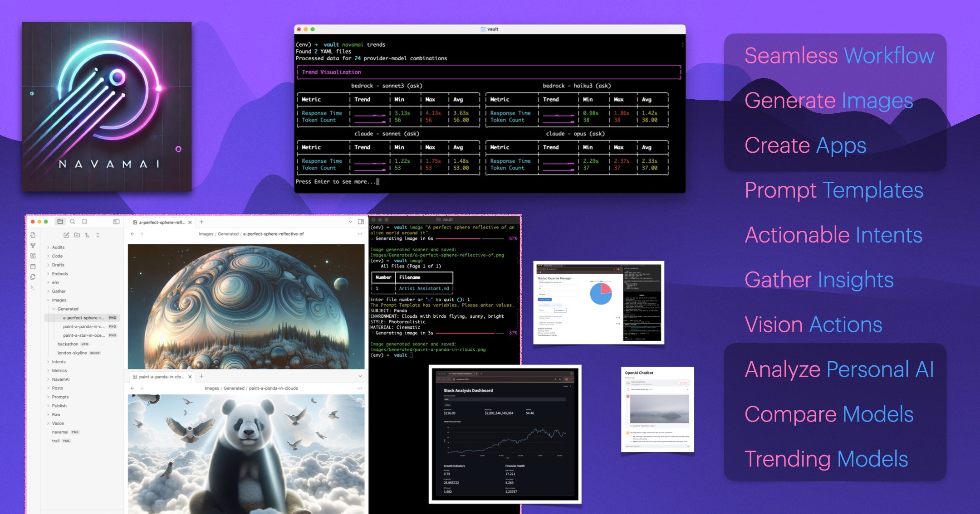Click the new folder icon

77,235
